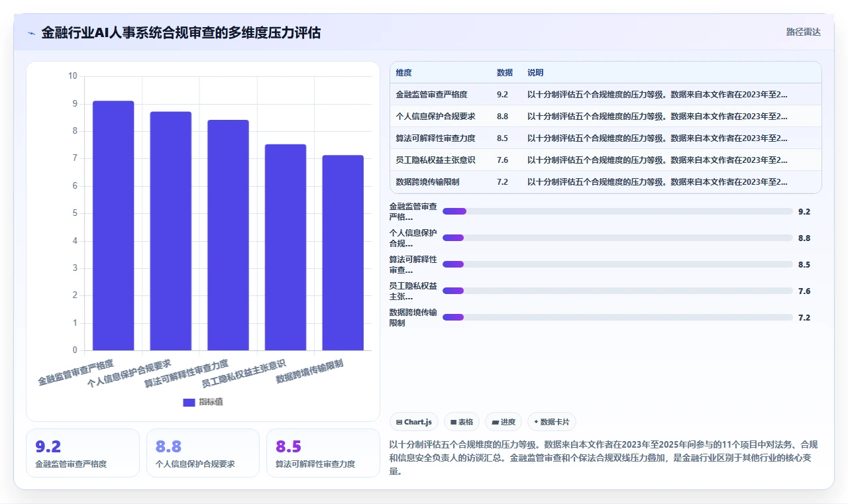Select the 个人信息保护合规要求 table row name
Screen dimensions: 848x504
point(435,117)
